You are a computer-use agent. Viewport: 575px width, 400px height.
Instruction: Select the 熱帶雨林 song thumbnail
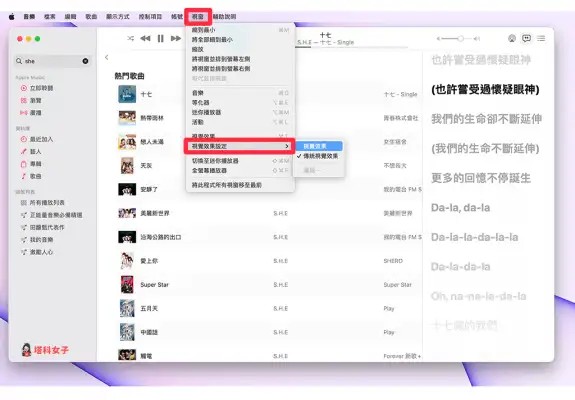coord(127,118)
